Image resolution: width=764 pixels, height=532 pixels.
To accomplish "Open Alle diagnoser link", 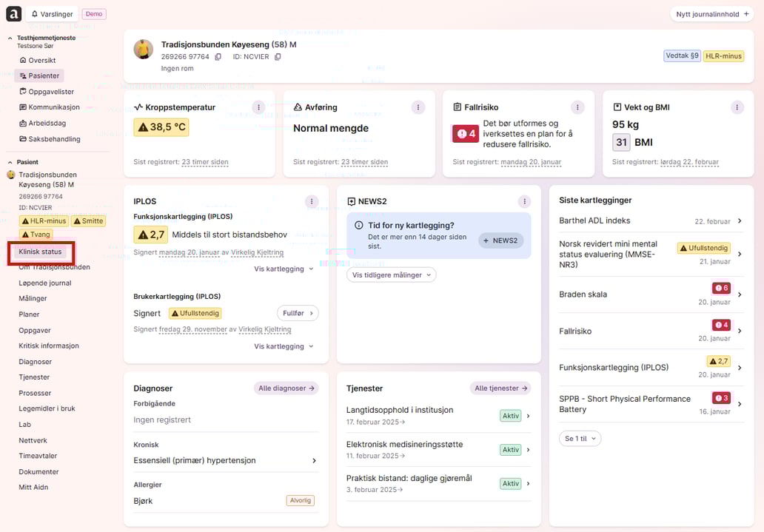I will coord(286,388).
